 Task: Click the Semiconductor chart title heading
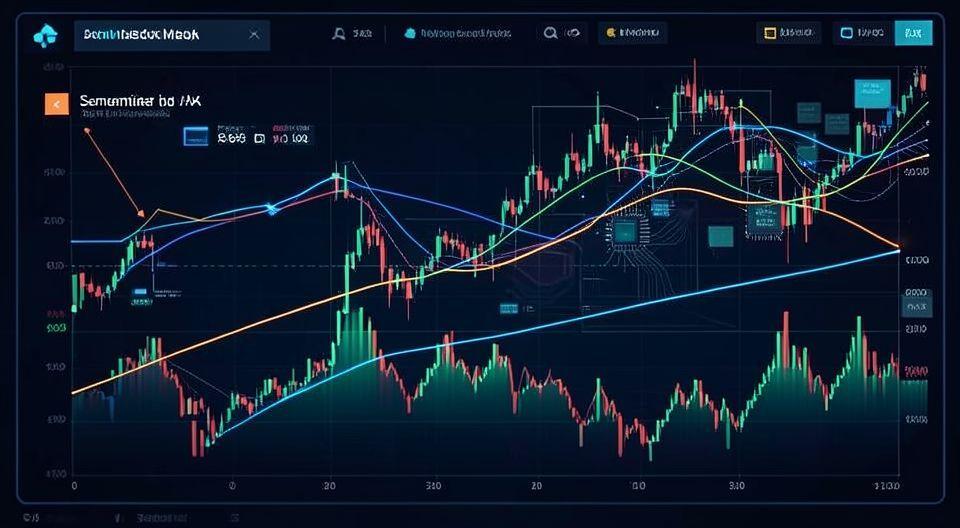[140, 101]
